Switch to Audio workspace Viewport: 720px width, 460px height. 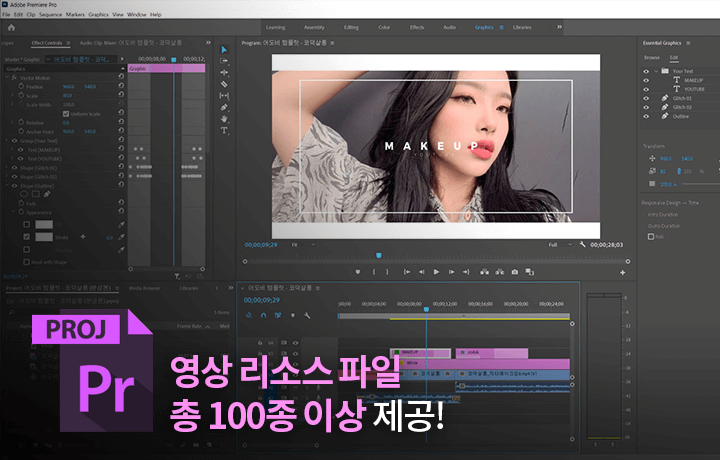pos(450,28)
